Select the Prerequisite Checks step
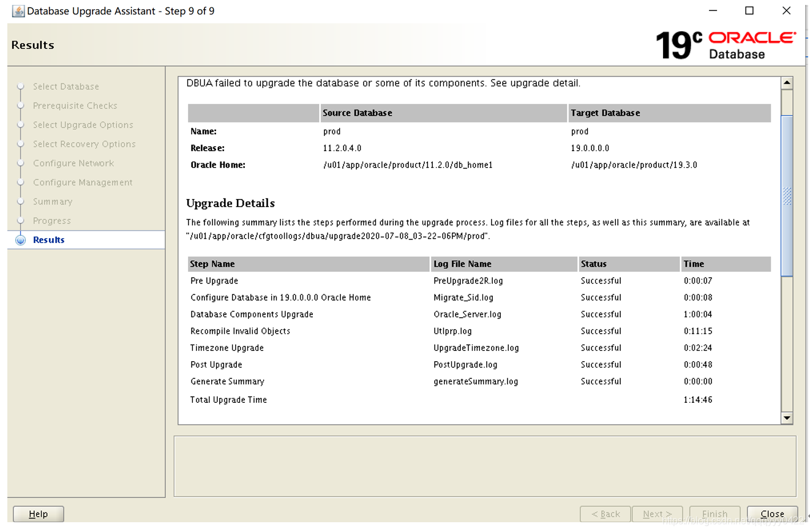The height and width of the screenshot is (532, 810). tap(75, 105)
